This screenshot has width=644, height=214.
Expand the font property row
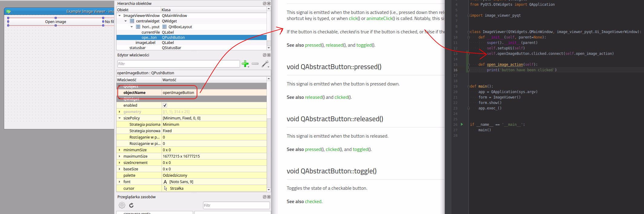[120, 182]
